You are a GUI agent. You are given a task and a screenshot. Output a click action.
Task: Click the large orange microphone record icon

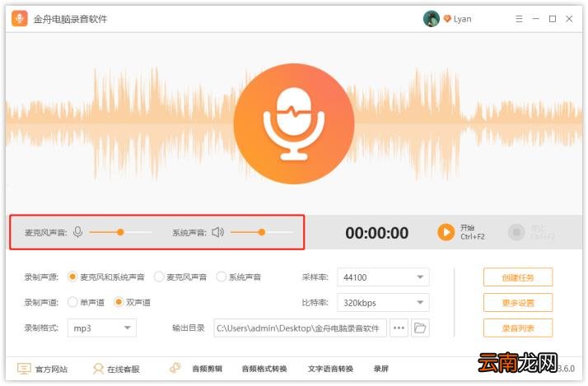click(x=294, y=123)
